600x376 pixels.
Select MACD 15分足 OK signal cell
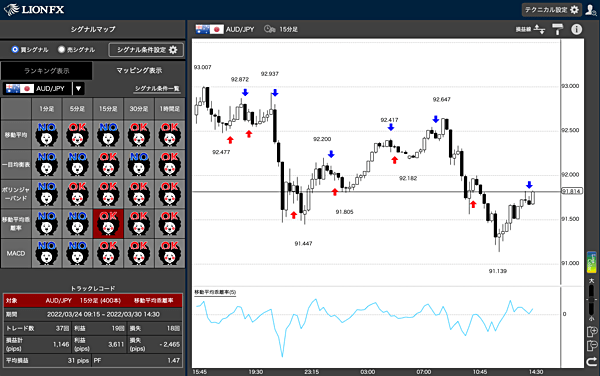pyautogui.click(x=108, y=253)
